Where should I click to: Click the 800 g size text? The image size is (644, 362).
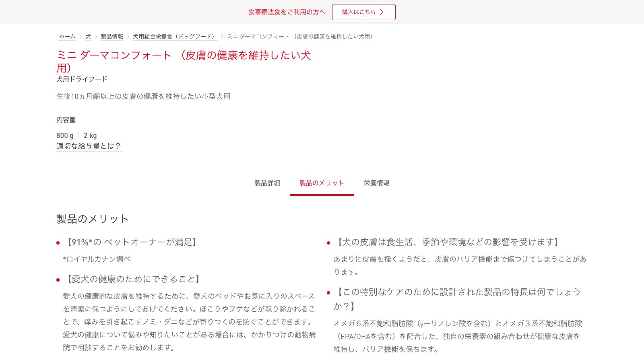tap(65, 136)
